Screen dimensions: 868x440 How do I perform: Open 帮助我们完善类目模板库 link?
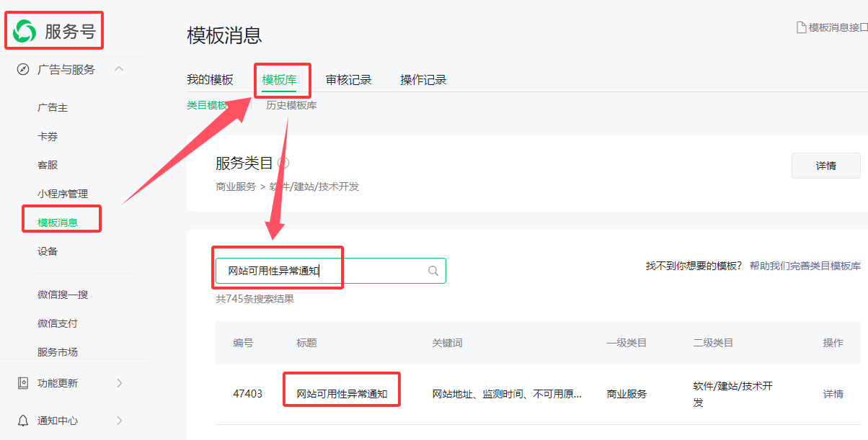805,266
